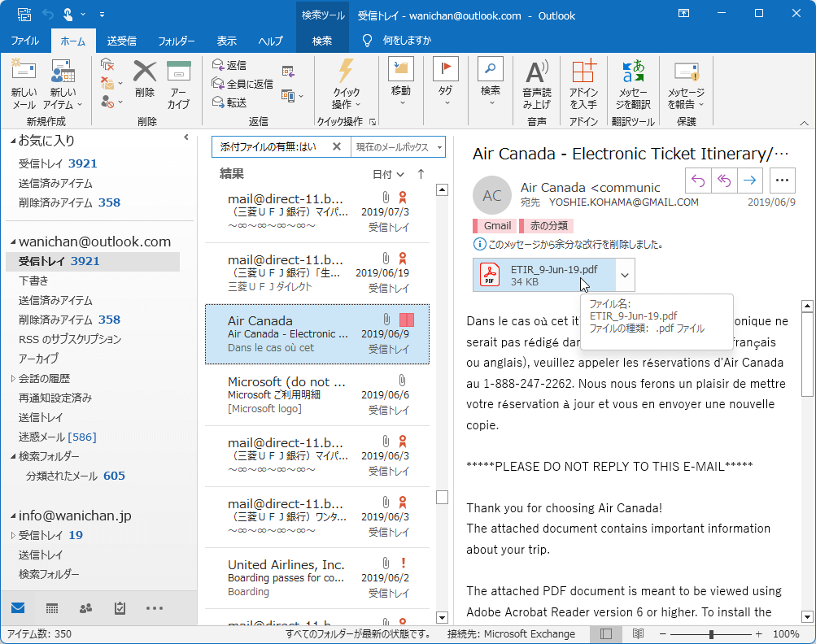Open the 移動 folder icon

coord(401,80)
